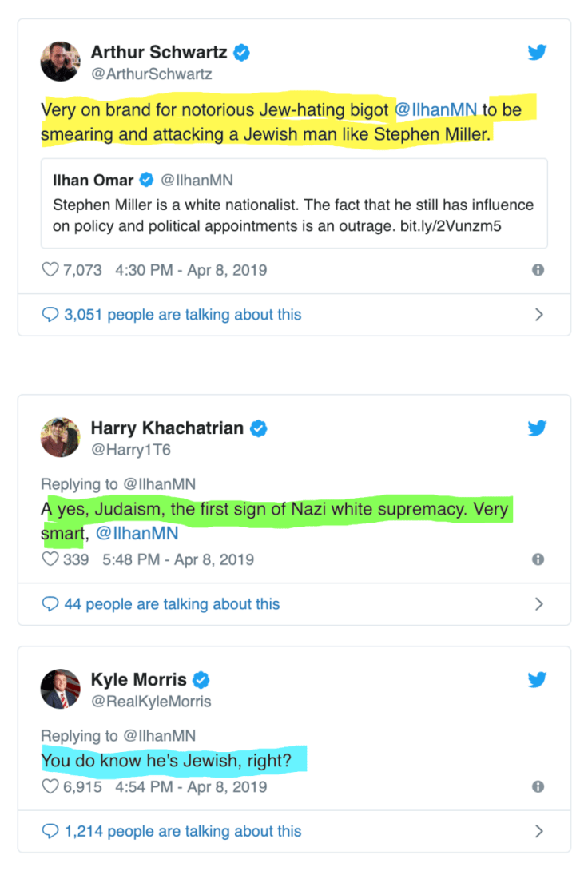Image resolution: width=588 pixels, height=879 pixels.
Task: Click the Twitter bird icon on Kyle Morris's tweet
Action: tap(538, 680)
